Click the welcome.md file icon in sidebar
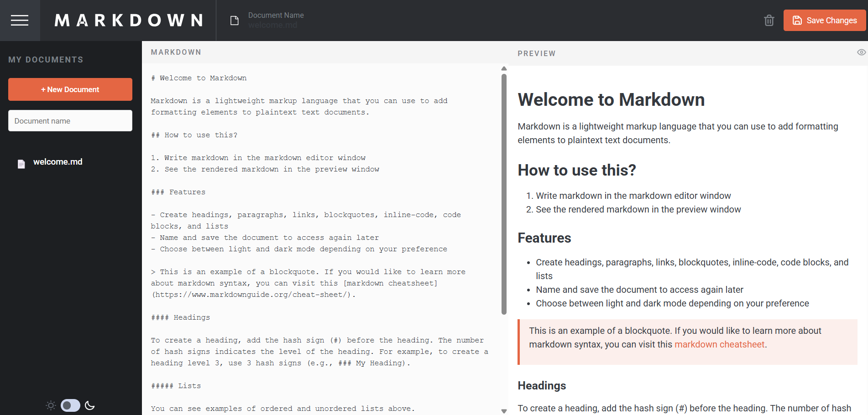The image size is (868, 415). tap(21, 164)
